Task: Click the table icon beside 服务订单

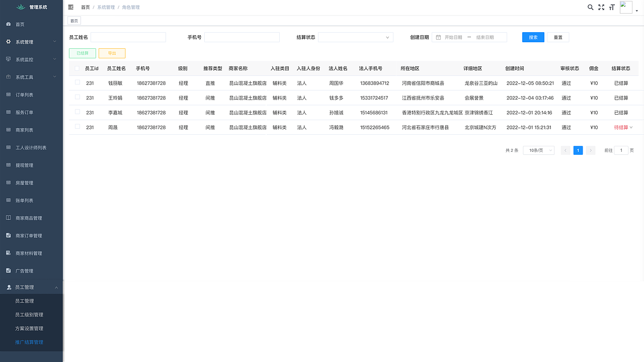Action: pyautogui.click(x=8, y=112)
